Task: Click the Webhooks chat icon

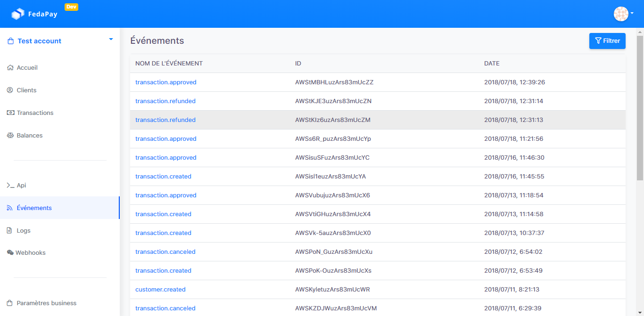Action: (x=10, y=252)
